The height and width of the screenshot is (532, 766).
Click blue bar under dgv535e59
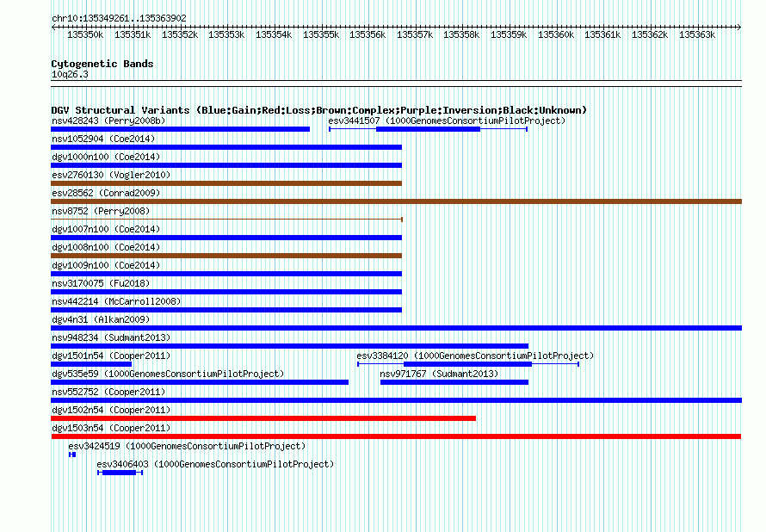(200, 382)
